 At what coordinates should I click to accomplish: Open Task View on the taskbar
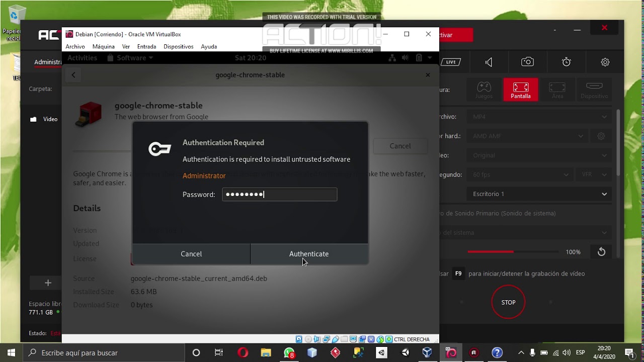219,352
